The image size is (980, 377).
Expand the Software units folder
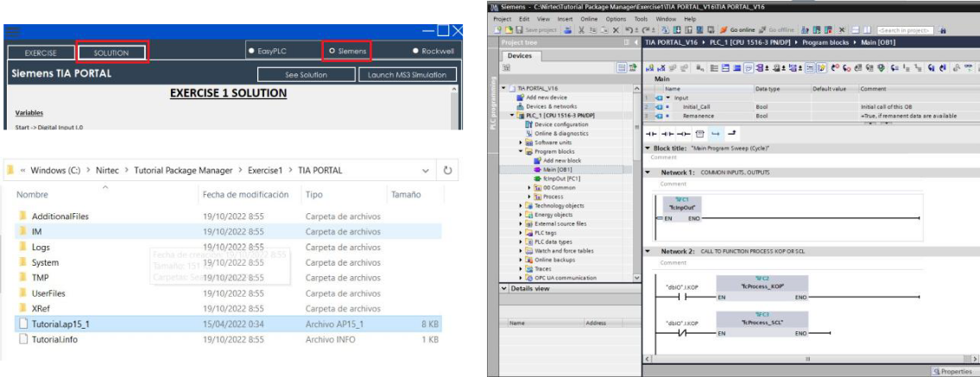pyautogui.click(x=520, y=142)
